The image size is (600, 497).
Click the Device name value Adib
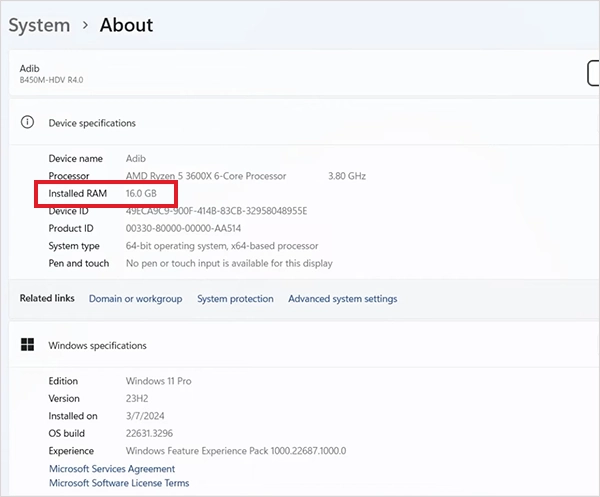pyautogui.click(x=136, y=158)
